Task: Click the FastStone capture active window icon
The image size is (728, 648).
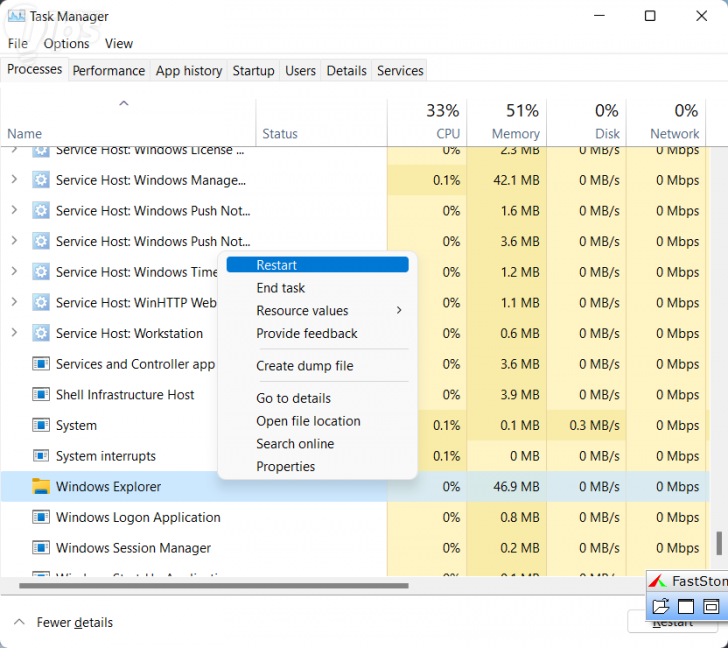Action: click(686, 606)
